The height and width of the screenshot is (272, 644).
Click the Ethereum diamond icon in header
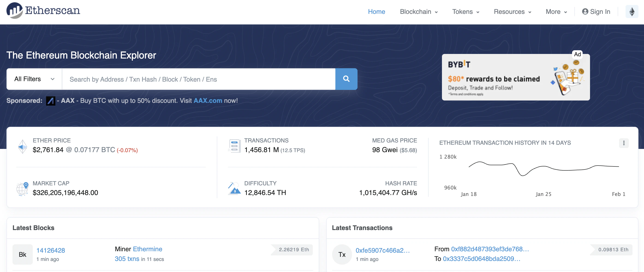[632, 12]
